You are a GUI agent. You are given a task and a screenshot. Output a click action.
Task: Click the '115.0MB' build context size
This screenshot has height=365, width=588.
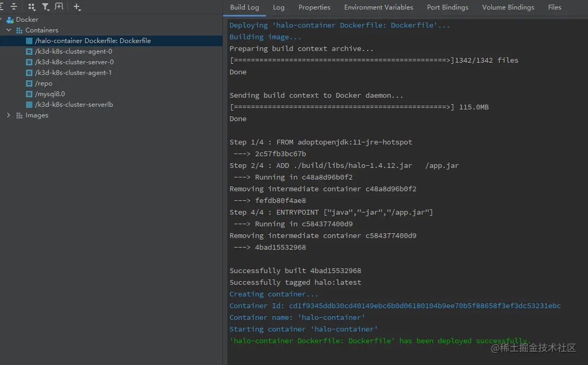[474, 107]
